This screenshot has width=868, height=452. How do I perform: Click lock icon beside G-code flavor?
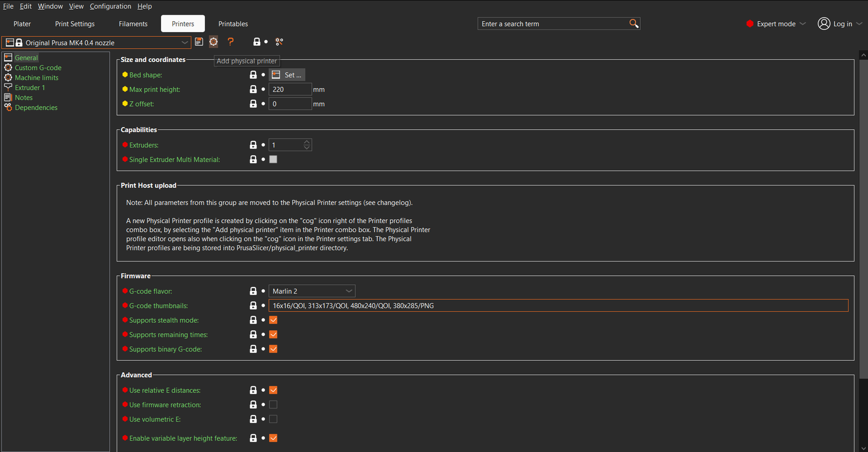click(x=253, y=291)
